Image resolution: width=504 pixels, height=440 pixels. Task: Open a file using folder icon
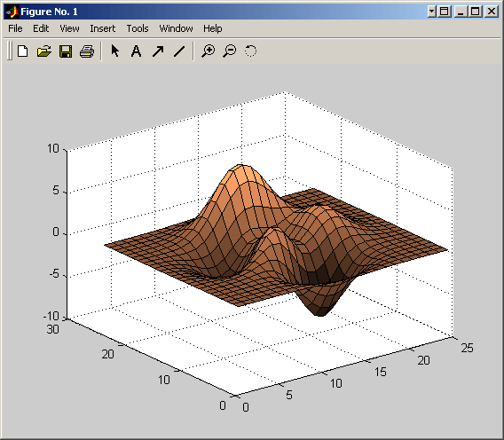44,51
